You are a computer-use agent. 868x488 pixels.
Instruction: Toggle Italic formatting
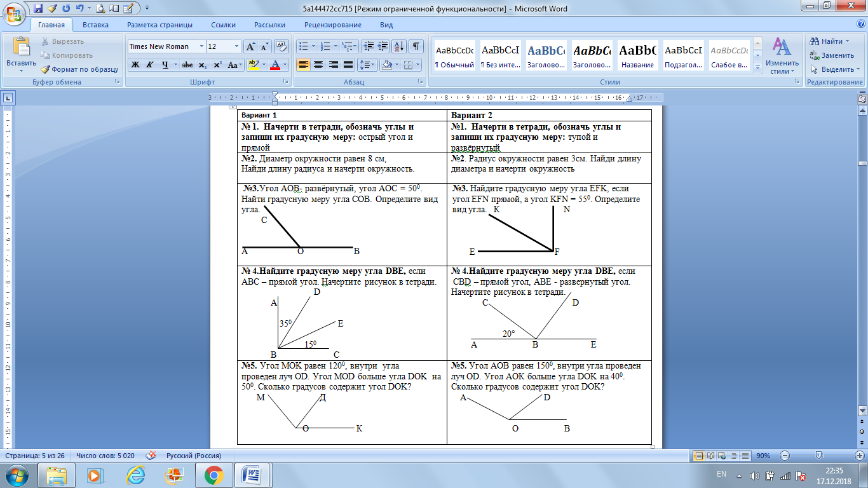coord(150,65)
